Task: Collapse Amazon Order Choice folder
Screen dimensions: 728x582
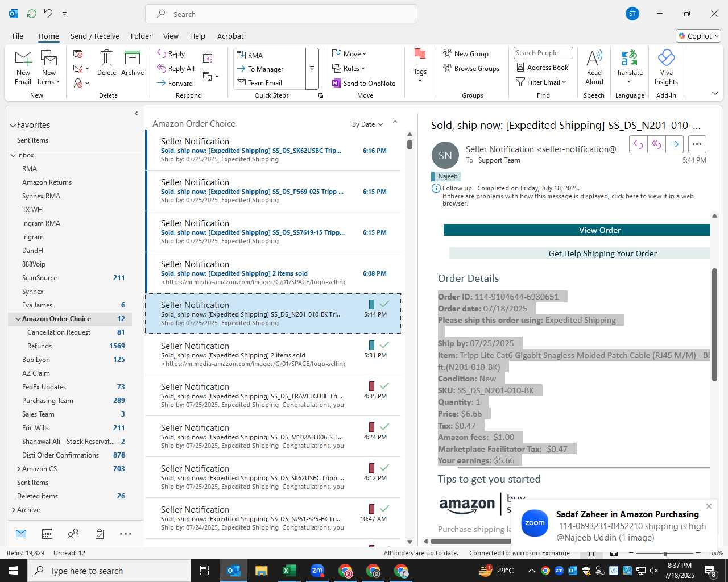Action: (x=18, y=319)
